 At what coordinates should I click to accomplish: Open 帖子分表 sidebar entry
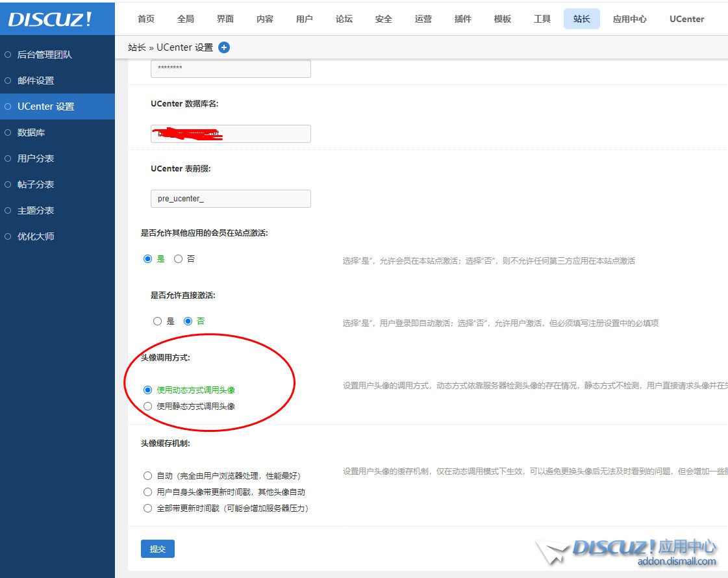coord(36,184)
